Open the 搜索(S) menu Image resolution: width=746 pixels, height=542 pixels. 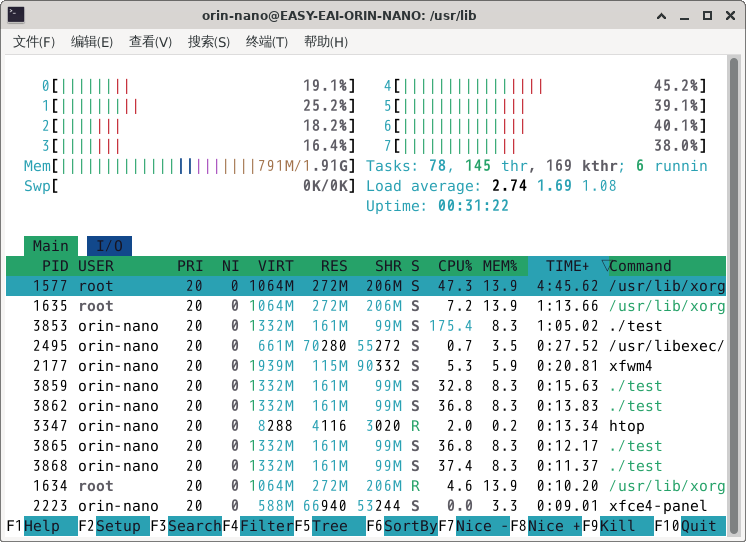(209, 42)
